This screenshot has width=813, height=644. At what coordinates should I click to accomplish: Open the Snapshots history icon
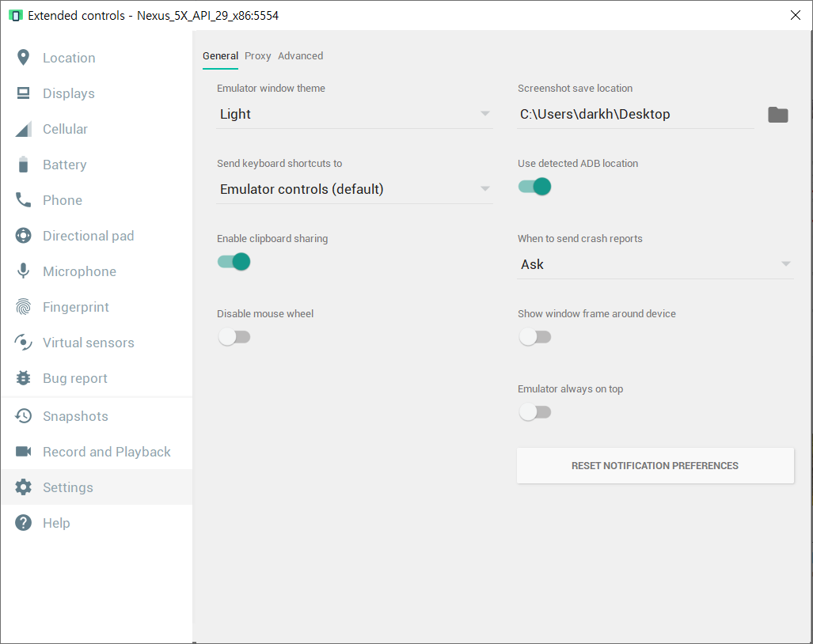pyautogui.click(x=23, y=416)
